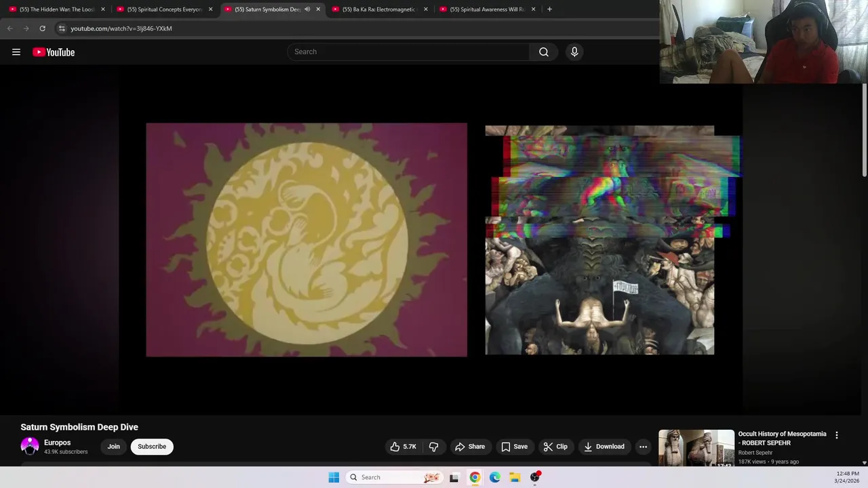Switch to Spiritual Concepts Everyone tab
Screen dimensions: 868x488
tap(165, 9)
